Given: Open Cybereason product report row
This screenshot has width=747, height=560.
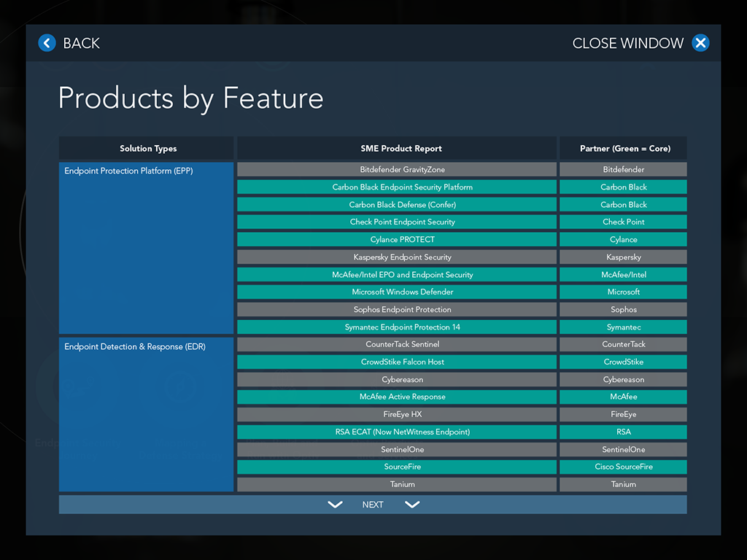Looking at the screenshot, I should click(397, 379).
